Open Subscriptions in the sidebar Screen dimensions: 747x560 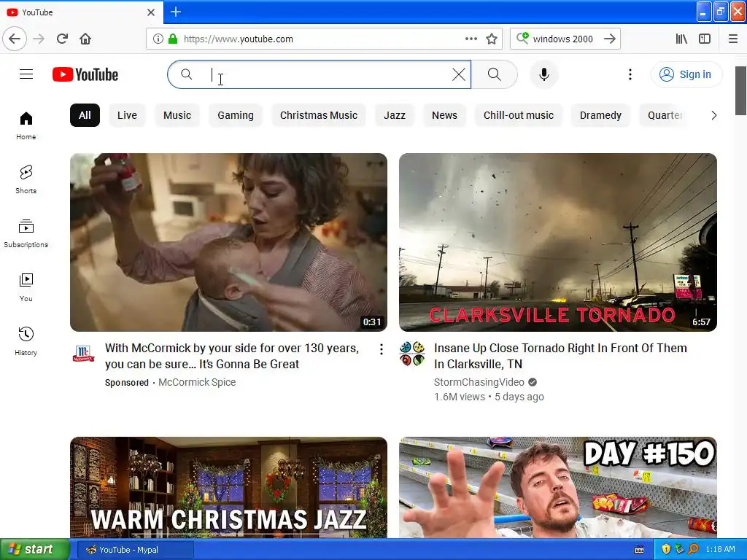coord(26,233)
